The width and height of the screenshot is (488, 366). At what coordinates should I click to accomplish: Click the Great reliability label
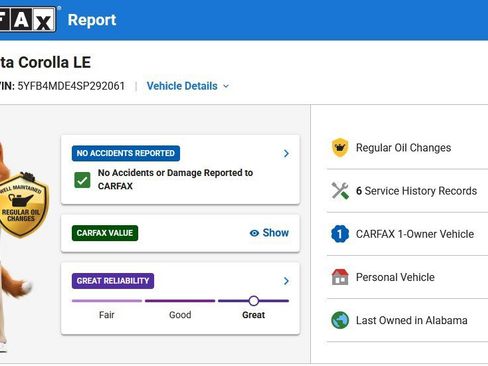coord(253,315)
